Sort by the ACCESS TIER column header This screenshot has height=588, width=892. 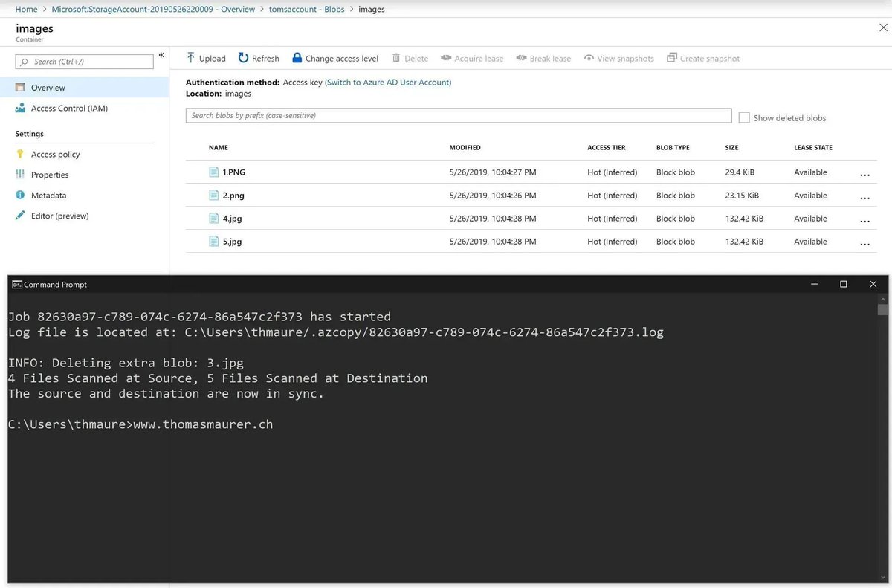[607, 147]
